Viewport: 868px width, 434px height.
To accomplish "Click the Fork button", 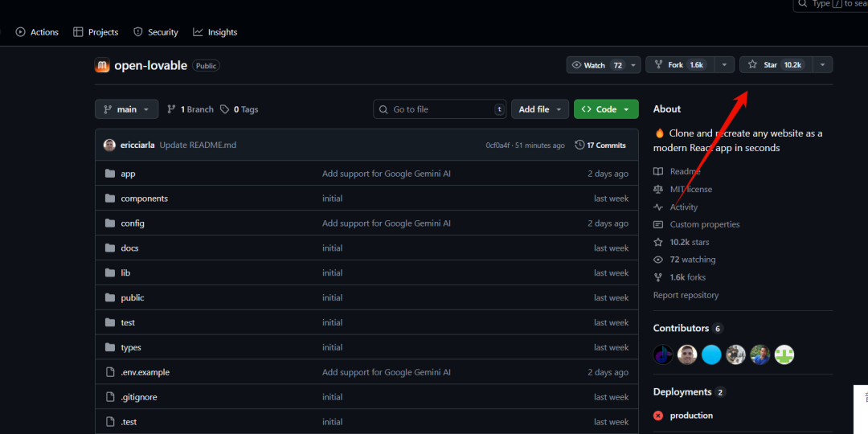I will 680,65.
